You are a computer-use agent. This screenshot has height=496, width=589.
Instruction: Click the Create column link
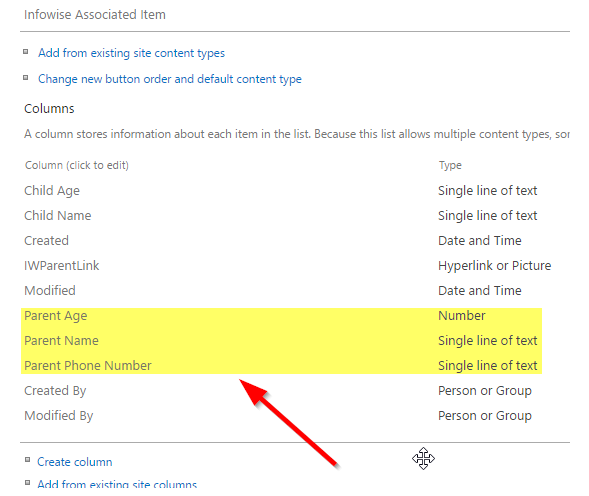(x=74, y=462)
